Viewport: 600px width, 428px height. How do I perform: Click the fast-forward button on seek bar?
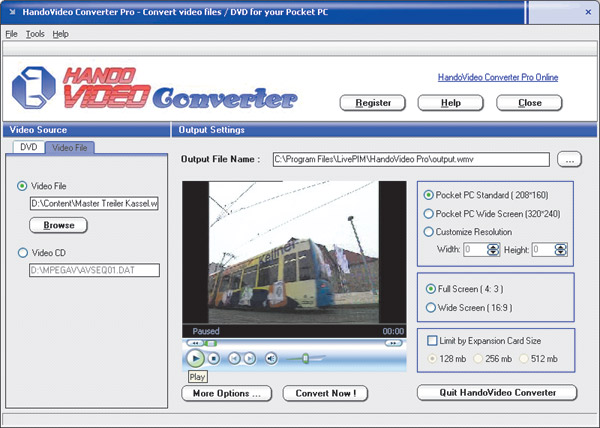[x=393, y=343]
